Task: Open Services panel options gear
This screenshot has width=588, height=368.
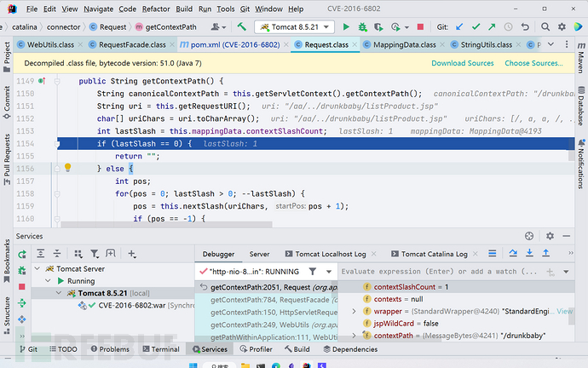Action: 550,236
